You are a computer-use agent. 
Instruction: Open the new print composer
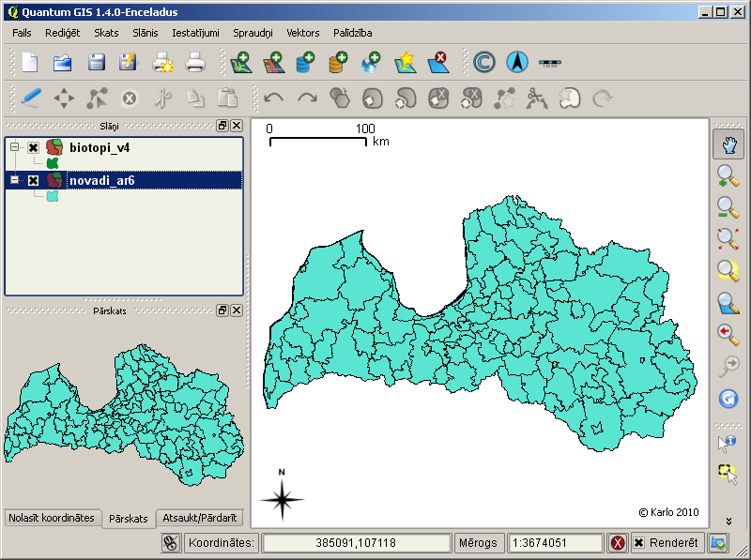coord(162,63)
